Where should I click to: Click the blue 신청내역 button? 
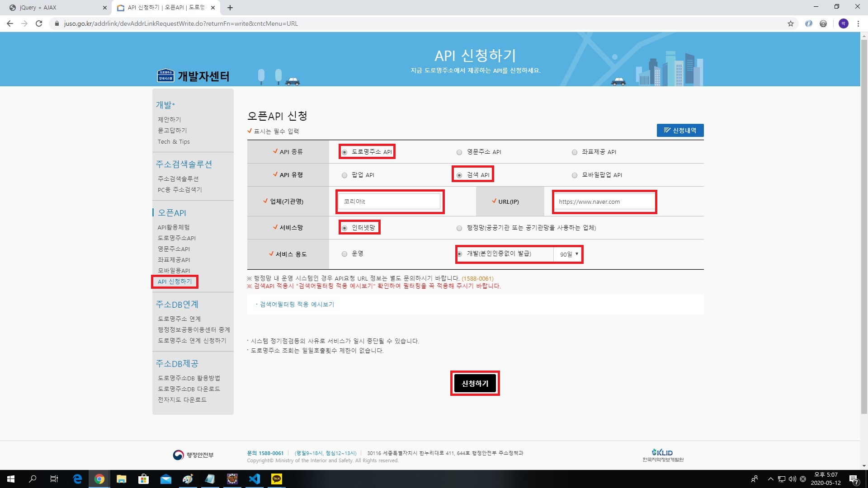tap(680, 131)
